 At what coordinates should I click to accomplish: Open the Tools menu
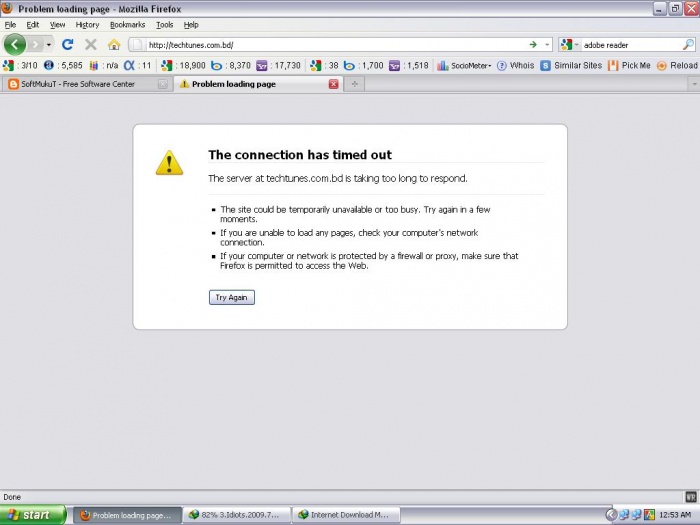click(165, 25)
